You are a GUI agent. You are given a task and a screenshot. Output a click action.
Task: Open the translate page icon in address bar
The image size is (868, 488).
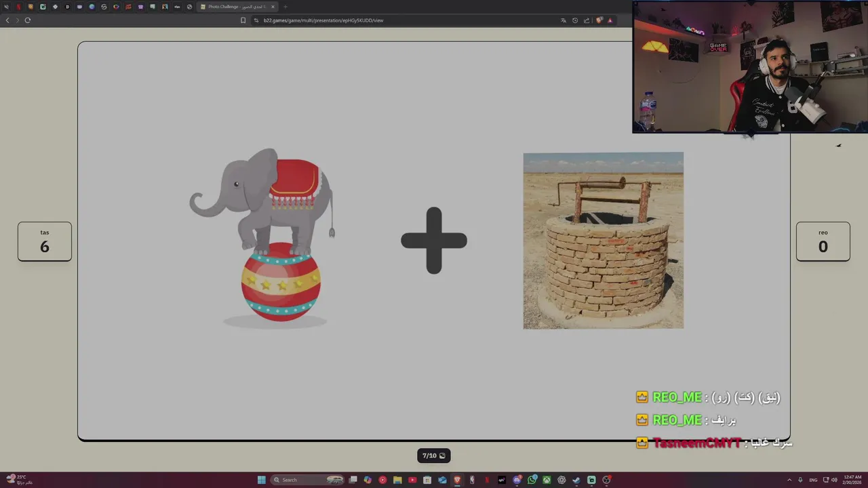point(563,20)
